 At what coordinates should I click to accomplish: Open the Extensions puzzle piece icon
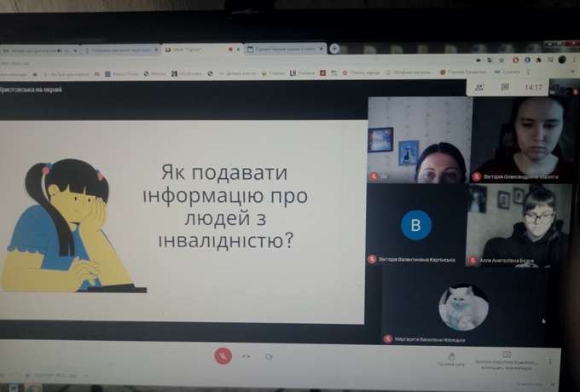click(538, 60)
